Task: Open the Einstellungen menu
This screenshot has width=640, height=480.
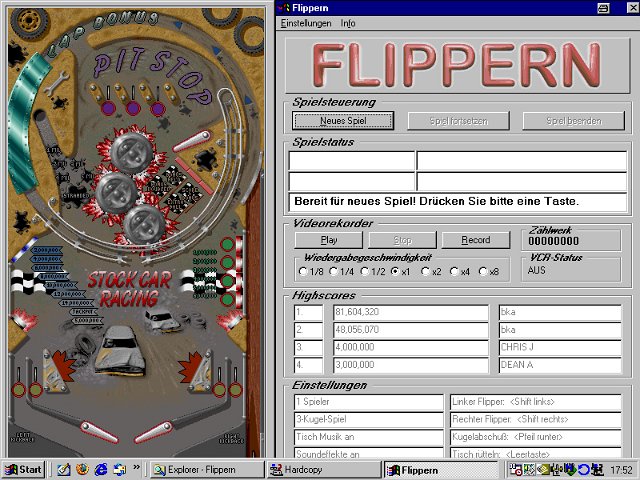Action: (x=306, y=23)
